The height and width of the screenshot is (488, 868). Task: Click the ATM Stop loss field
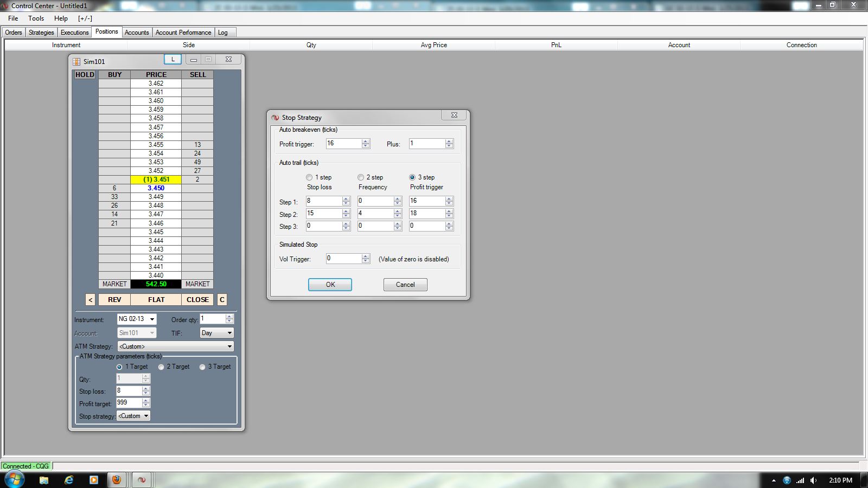tap(129, 390)
